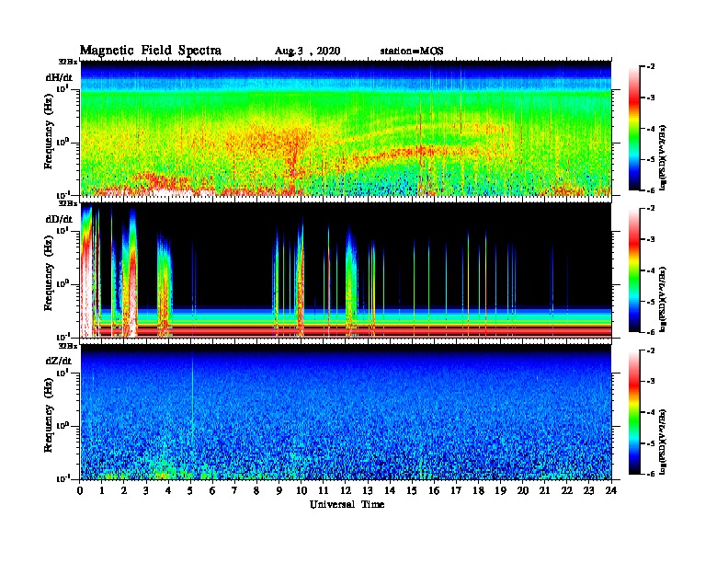Click the 10^0 frequency tick of dH/dt panel

coord(63,142)
